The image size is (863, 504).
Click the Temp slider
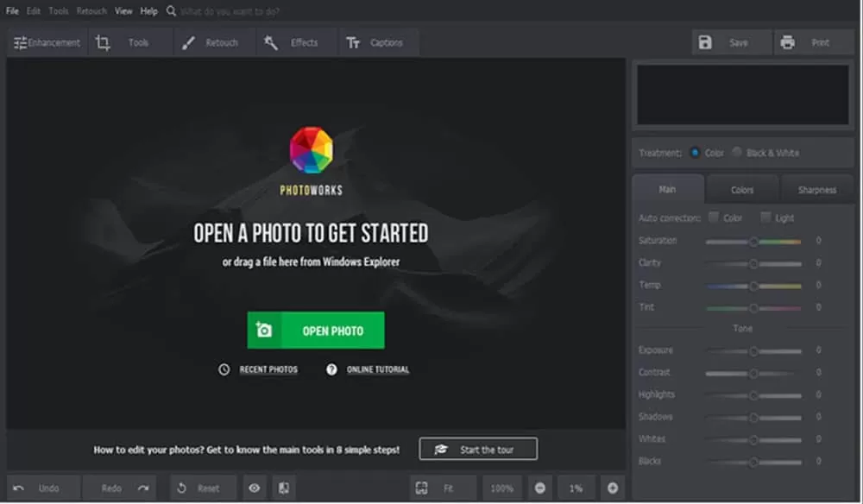tap(753, 286)
